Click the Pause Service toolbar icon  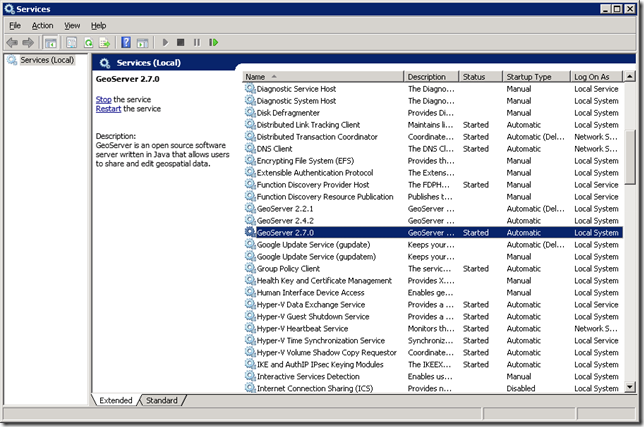click(x=197, y=42)
